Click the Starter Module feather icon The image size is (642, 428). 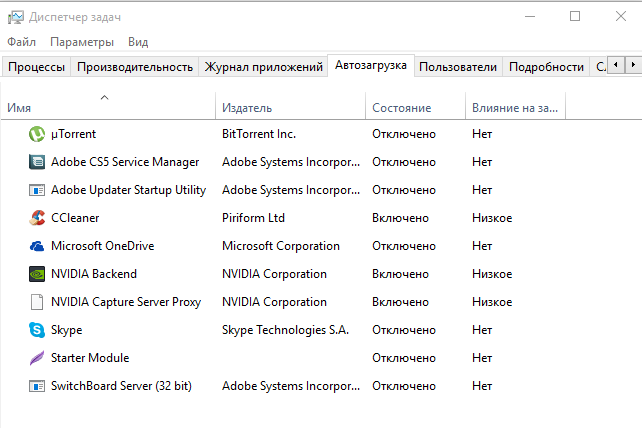[37, 358]
